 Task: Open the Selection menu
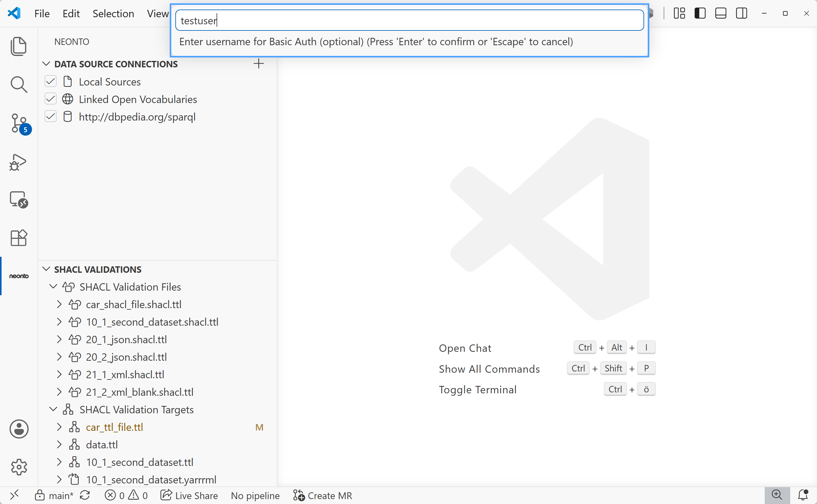point(113,14)
